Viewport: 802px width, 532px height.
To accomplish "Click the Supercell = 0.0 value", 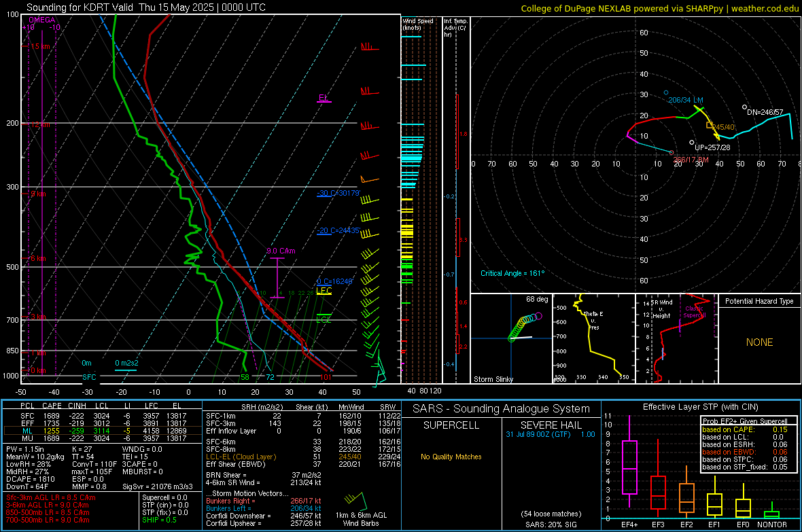I will 164,497.
